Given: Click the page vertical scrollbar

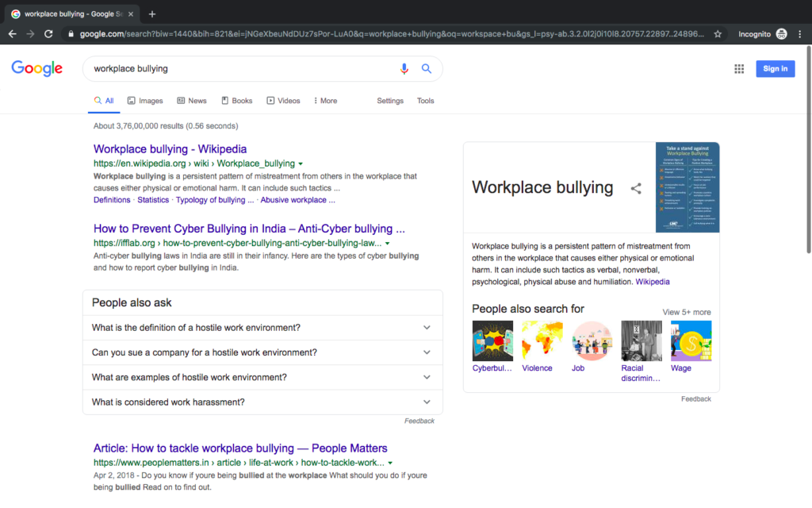Looking at the screenshot, I should pyautogui.click(x=808, y=150).
